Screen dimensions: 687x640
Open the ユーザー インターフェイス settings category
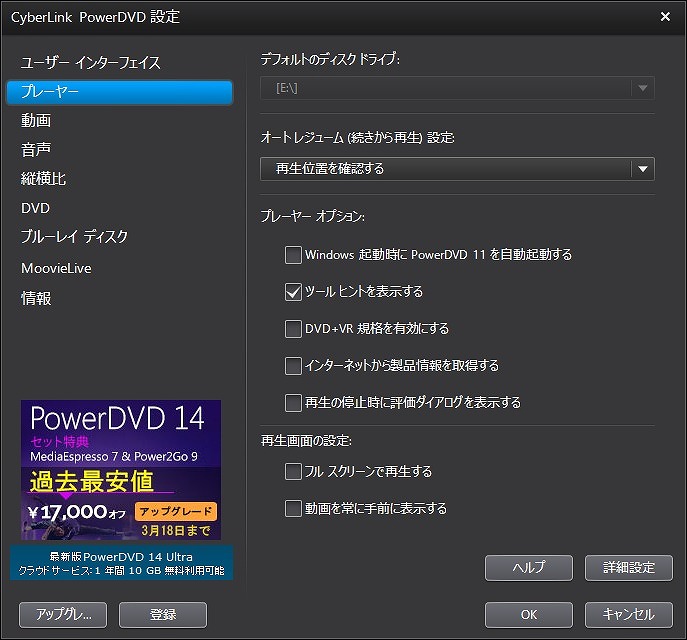tap(91, 63)
